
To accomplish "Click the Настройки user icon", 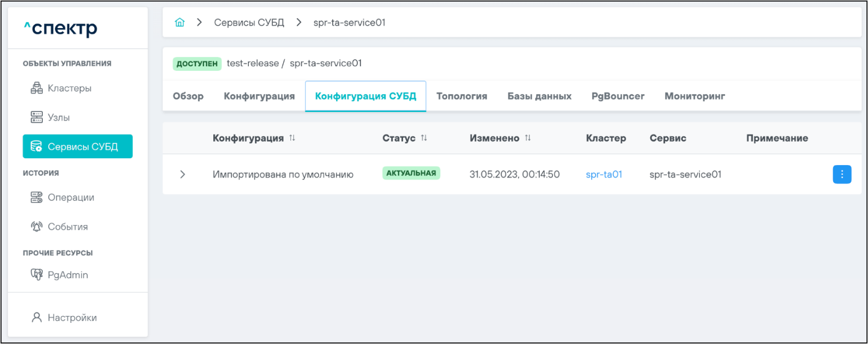I will (37, 318).
